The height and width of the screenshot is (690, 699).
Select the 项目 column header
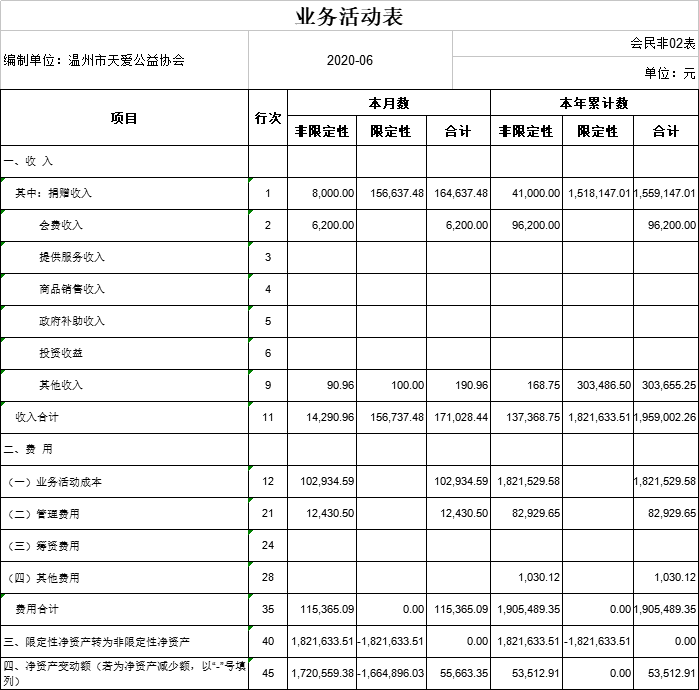click(x=124, y=118)
